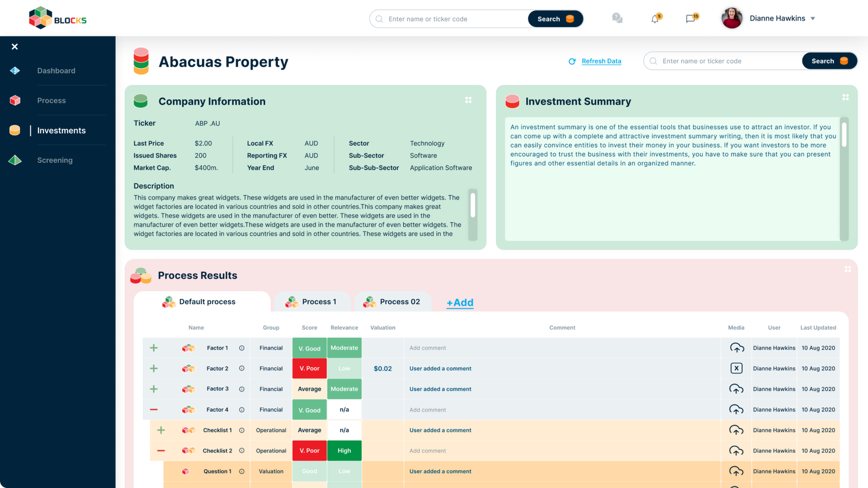
Task: Click the info icon beside Factor 1
Action: coord(242,348)
